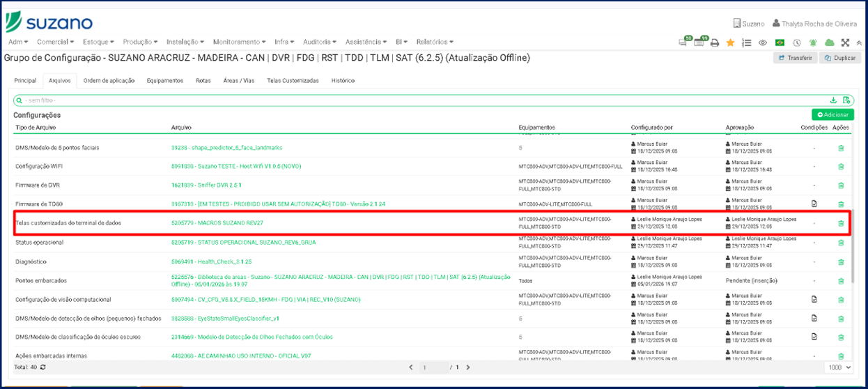Click the Brazil flag language icon
The image size is (868, 389).
pos(780,43)
